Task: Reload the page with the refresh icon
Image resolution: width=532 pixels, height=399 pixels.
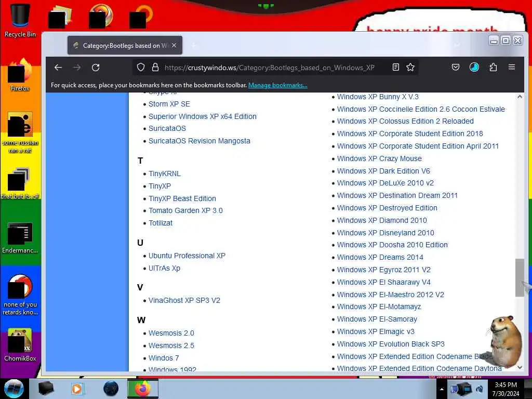Action: 96,68
